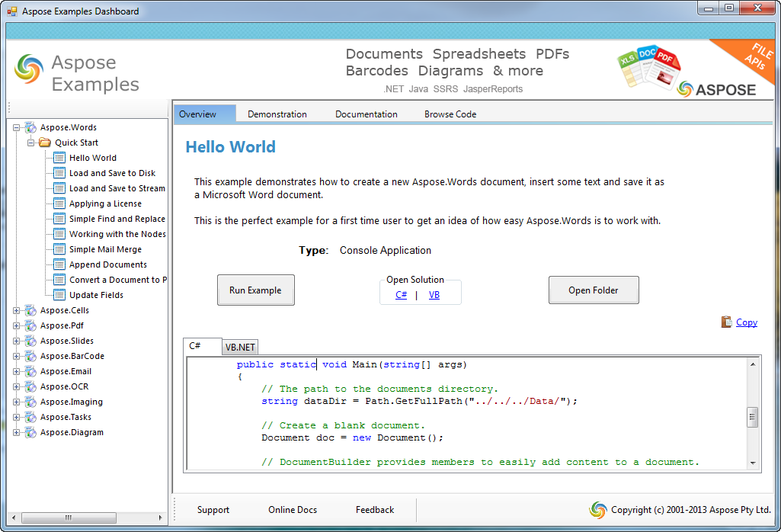Click the Hello World document icon
Screen dimensions: 781x532
pyautogui.click(x=59, y=158)
